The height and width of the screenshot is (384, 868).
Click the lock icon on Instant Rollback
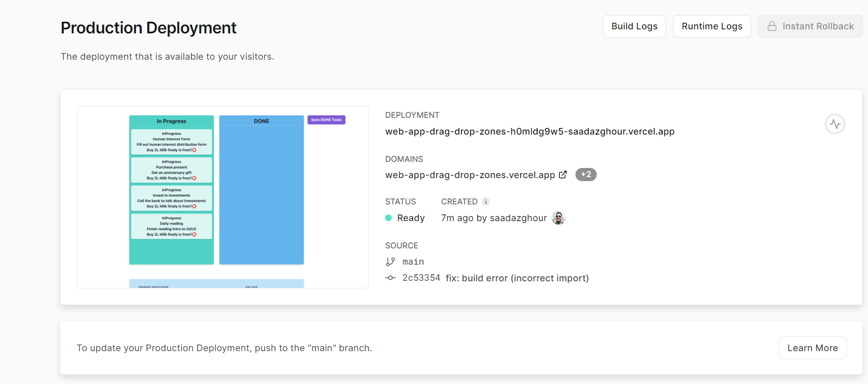pyautogui.click(x=772, y=26)
